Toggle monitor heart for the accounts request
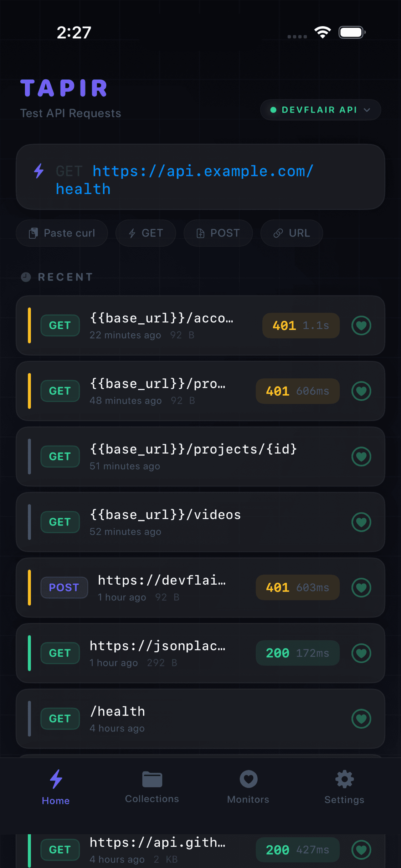 click(361, 326)
